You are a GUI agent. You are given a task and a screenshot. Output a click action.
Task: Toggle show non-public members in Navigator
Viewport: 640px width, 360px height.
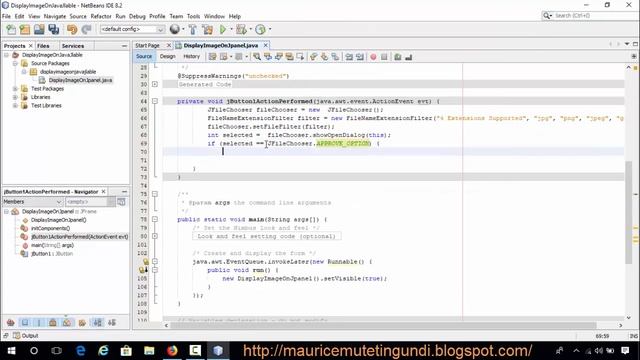point(53,323)
